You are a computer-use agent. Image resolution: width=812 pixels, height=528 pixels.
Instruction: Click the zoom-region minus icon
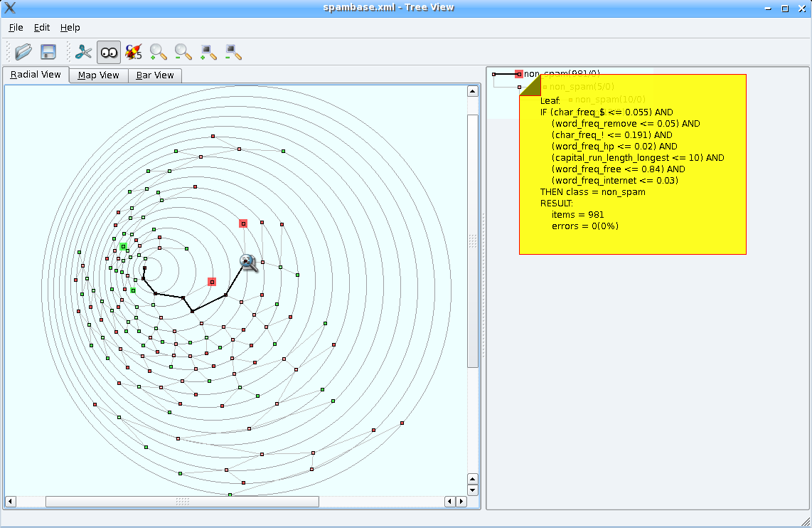click(233, 52)
